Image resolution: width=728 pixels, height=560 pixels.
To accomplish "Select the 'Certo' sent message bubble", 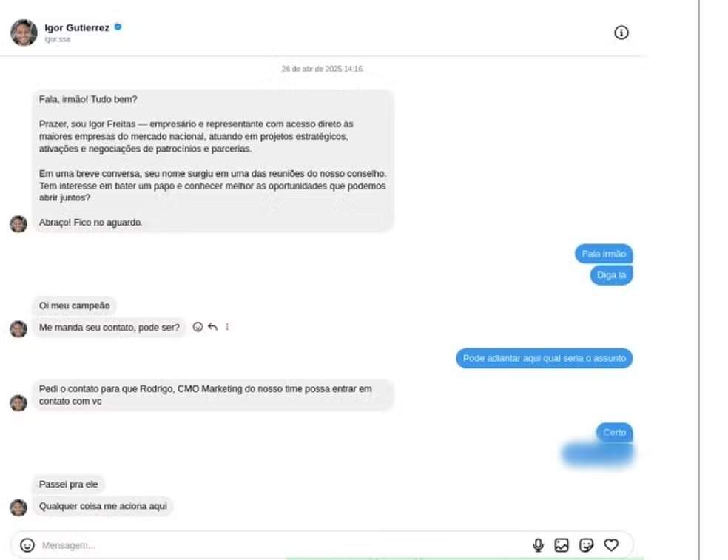I will pyautogui.click(x=614, y=432).
